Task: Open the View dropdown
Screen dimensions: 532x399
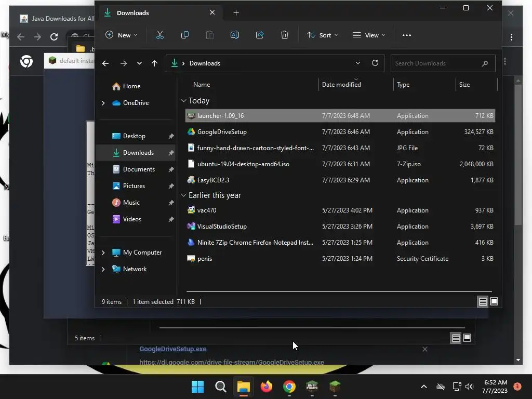Action: [369, 35]
